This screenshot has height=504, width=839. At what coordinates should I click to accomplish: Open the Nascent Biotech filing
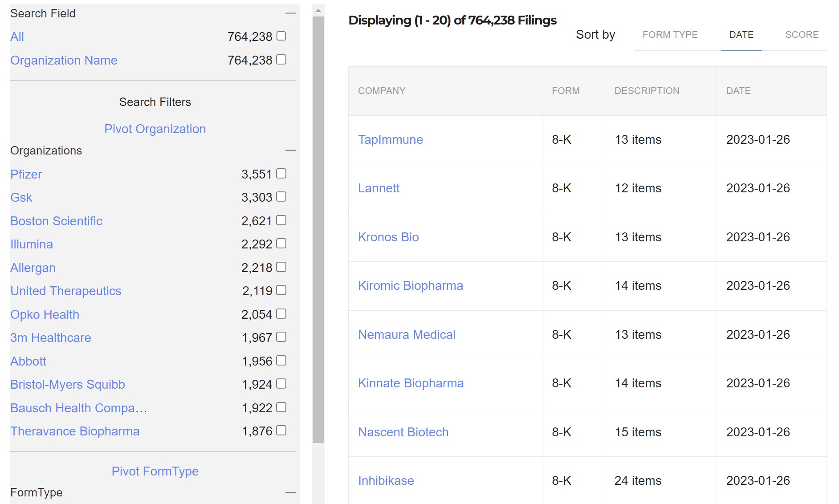pyautogui.click(x=403, y=432)
